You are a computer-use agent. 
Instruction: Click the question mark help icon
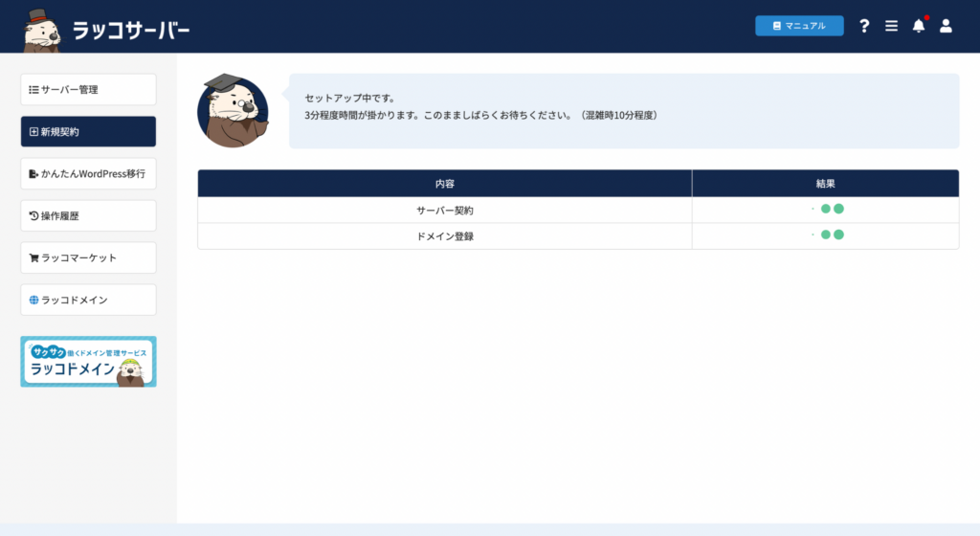click(x=864, y=26)
